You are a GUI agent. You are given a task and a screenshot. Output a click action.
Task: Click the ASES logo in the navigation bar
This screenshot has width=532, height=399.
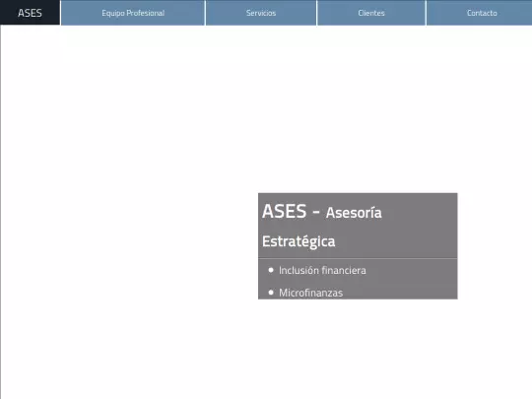click(x=30, y=13)
